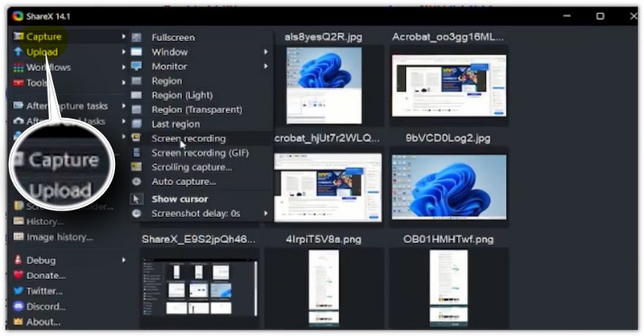Image resolution: width=644 pixels, height=336 pixels.
Task: Click the Fullscreen capture icon
Action: tap(136, 37)
